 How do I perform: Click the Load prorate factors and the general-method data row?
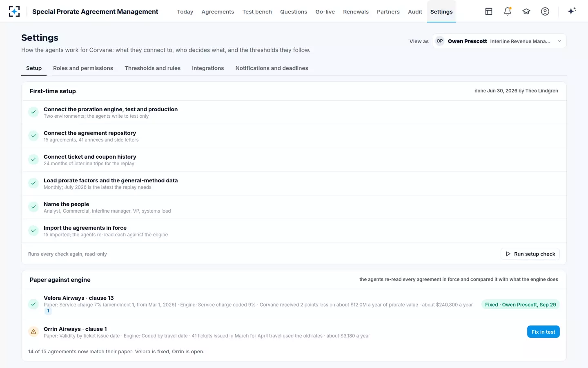(x=294, y=183)
